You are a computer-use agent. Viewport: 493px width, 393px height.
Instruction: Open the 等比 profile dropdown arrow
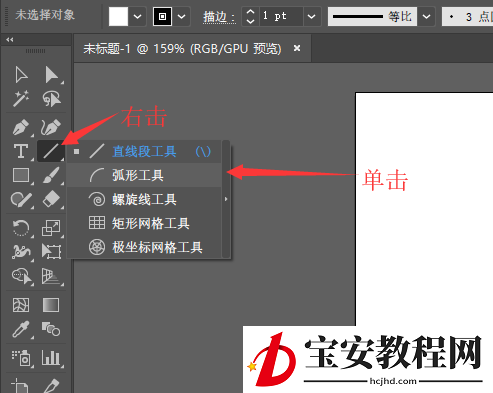click(426, 16)
